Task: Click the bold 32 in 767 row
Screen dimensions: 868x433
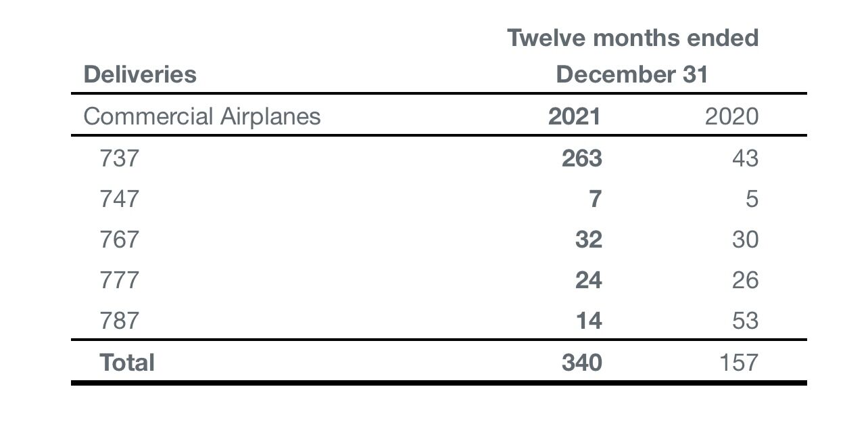Action: pyautogui.click(x=588, y=240)
